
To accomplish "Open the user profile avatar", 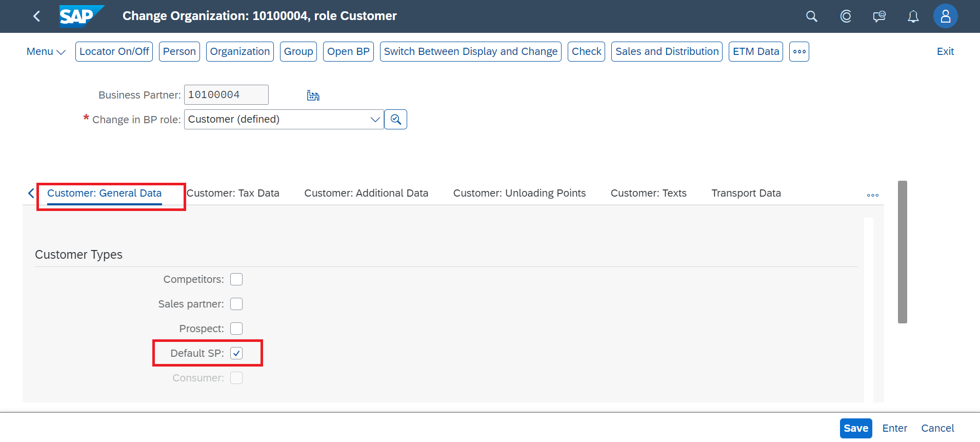I will pos(945,16).
